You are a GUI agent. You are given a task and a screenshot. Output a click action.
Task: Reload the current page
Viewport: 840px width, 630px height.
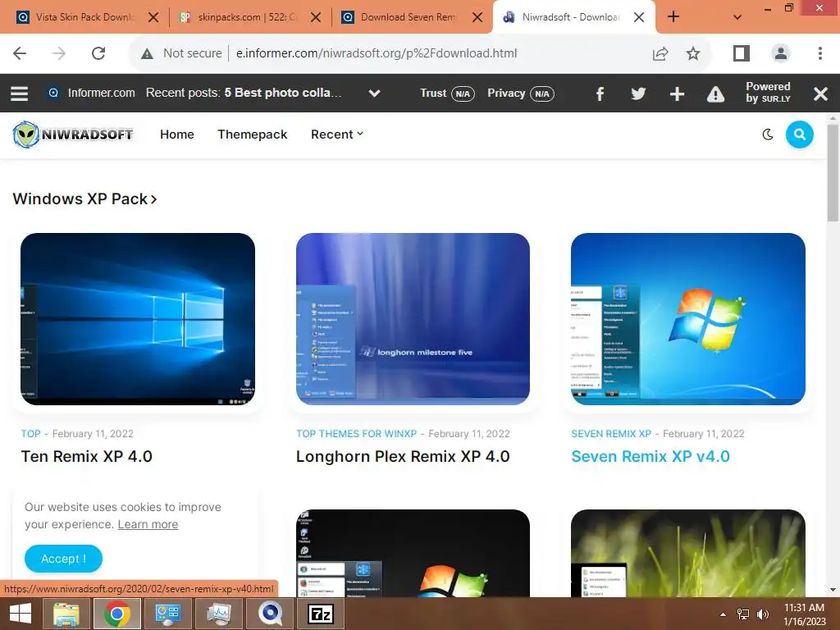coord(98,53)
